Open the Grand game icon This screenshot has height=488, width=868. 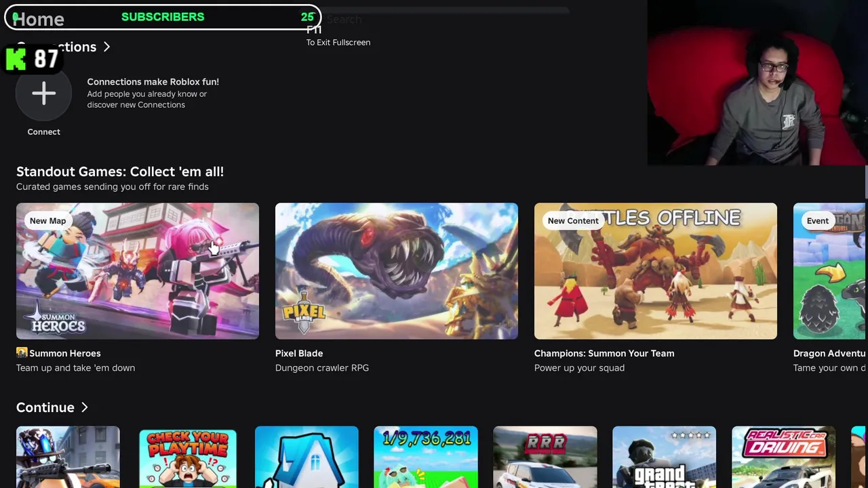tap(664, 457)
